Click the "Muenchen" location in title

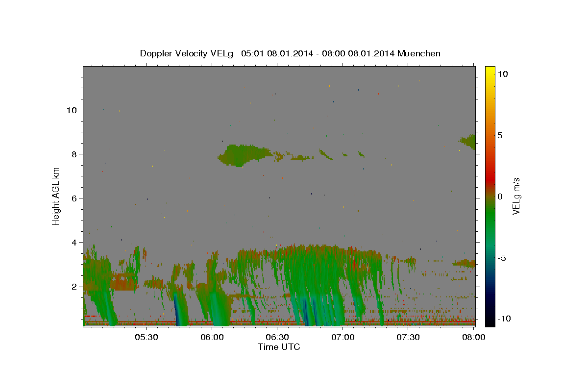(x=419, y=53)
